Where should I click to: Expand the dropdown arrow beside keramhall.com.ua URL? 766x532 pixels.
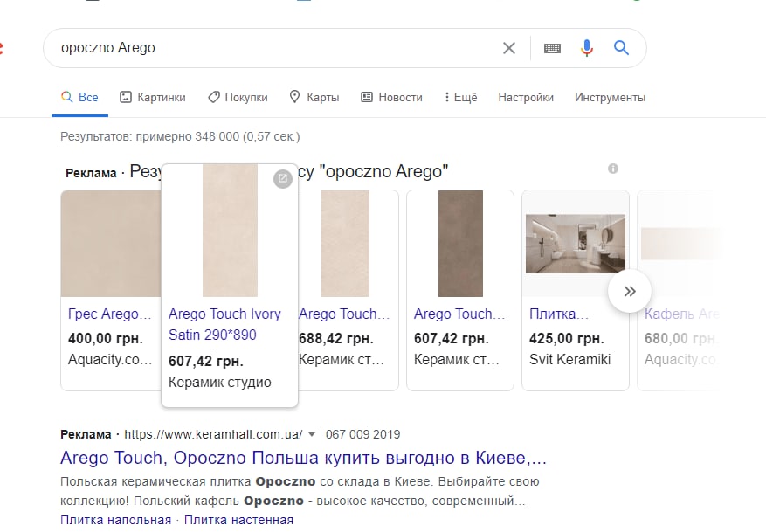[x=312, y=434]
